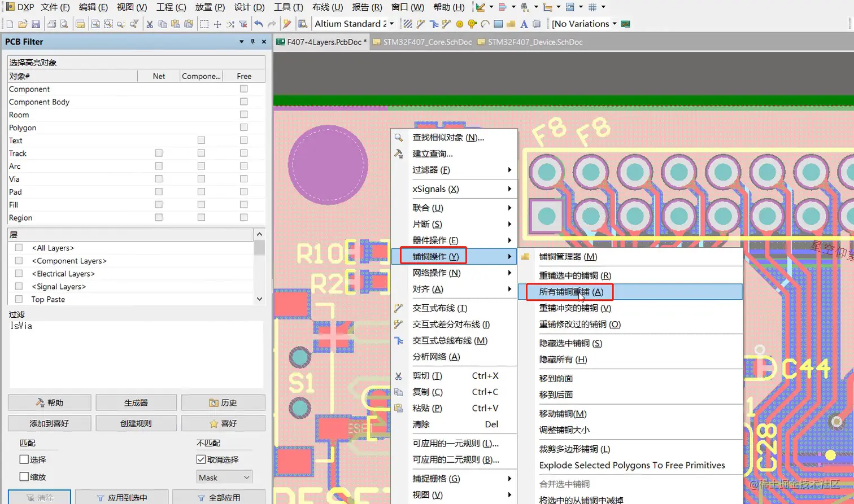Cut selection using scissors icon
This screenshot has height=504, width=854.
pyautogui.click(x=150, y=24)
